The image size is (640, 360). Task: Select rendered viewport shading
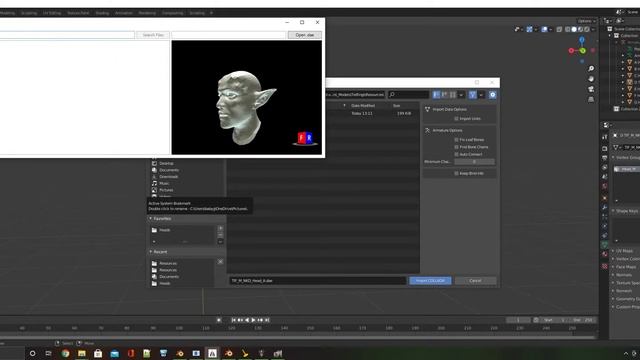point(587,29)
